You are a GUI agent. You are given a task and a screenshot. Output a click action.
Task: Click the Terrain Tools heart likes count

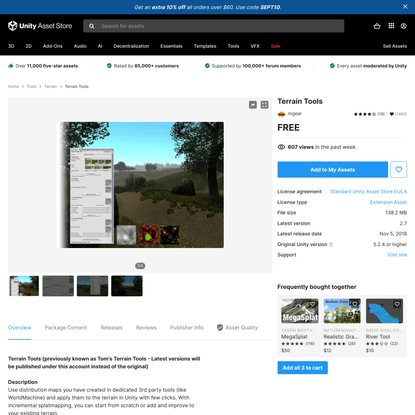[398, 114]
